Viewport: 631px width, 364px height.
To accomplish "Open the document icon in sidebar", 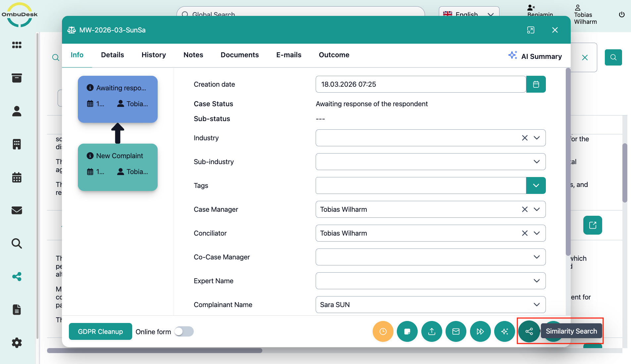I will 17,310.
